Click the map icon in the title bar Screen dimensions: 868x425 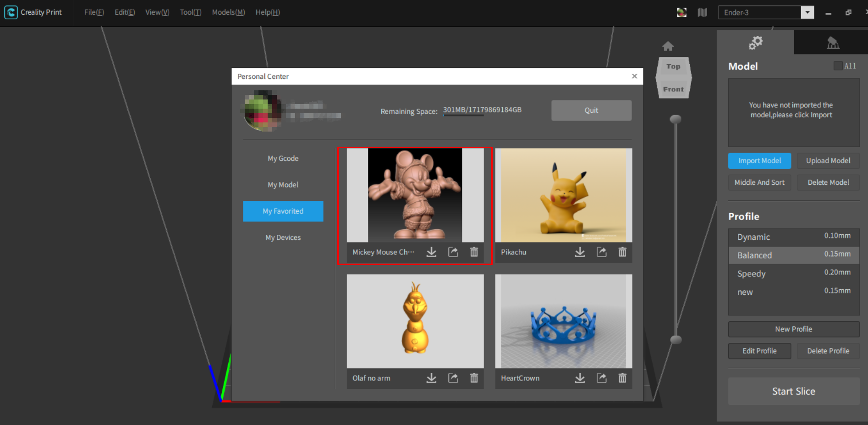point(702,12)
